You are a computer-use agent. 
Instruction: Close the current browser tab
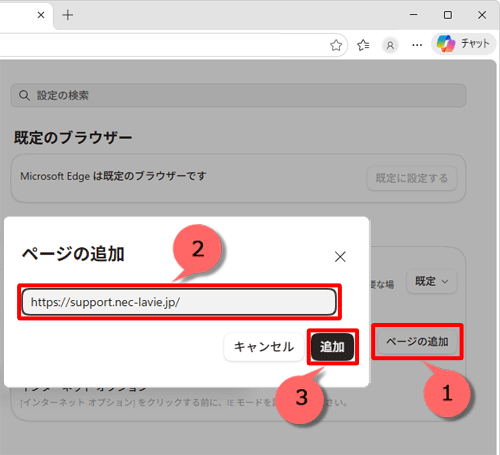pos(41,15)
